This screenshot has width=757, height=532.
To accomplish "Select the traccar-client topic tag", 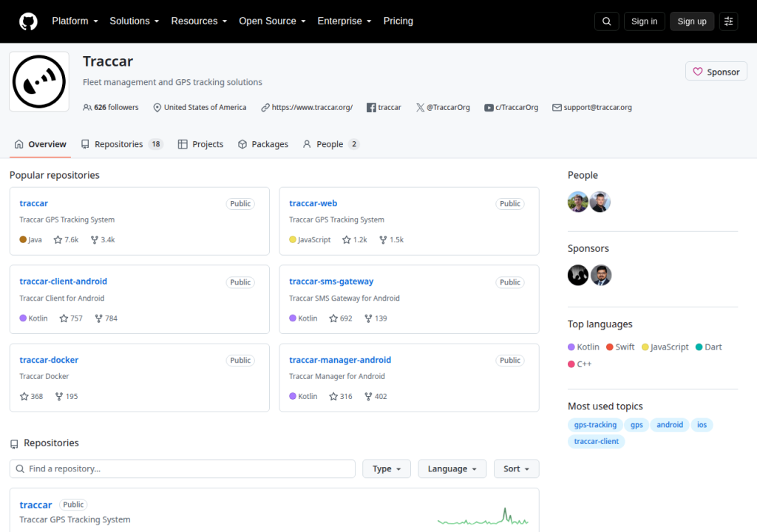I will pyautogui.click(x=597, y=441).
